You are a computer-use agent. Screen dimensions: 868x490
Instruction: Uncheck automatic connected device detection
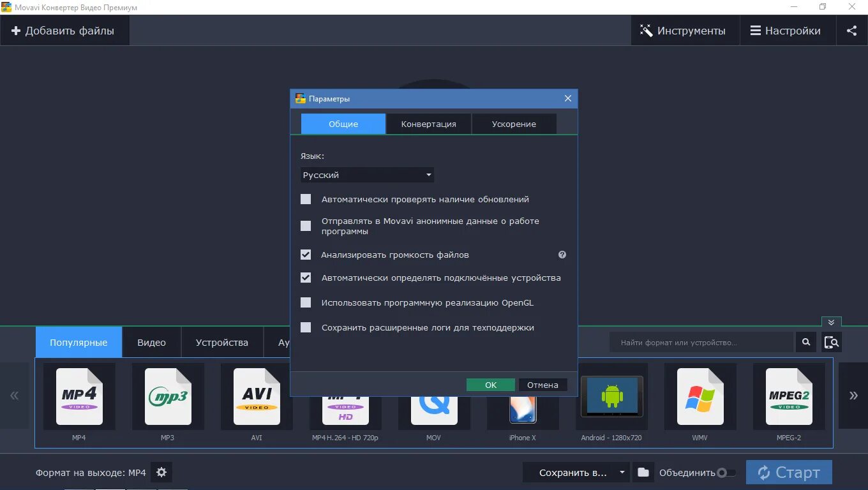click(306, 278)
